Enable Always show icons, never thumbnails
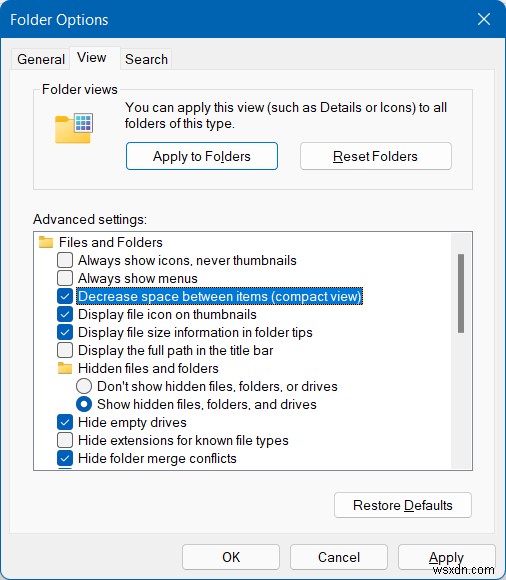Image resolution: width=506 pixels, height=580 pixels. pyautogui.click(x=65, y=260)
